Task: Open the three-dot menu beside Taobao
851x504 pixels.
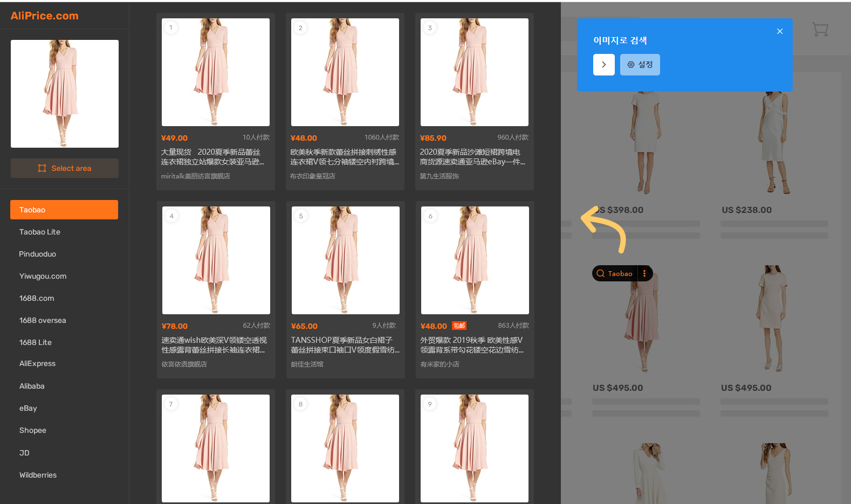Action: point(644,273)
